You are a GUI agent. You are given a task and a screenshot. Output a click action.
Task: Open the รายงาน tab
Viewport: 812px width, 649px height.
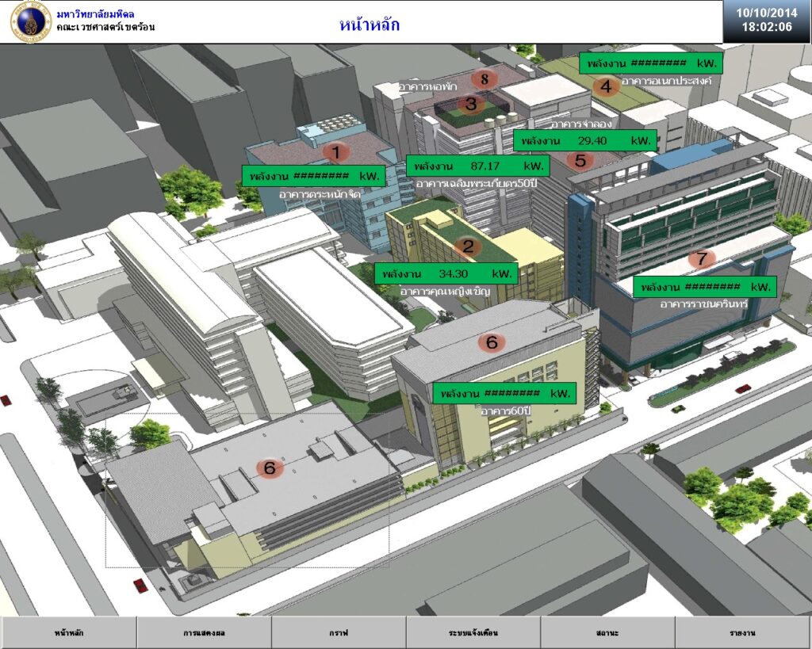(x=743, y=632)
